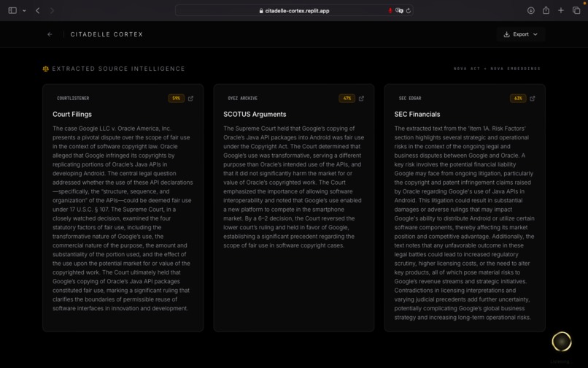Click the SCOTUS Arguments summary paragraph
The height and width of the screenshot is (368, 588).
click(x=293, y=187)
